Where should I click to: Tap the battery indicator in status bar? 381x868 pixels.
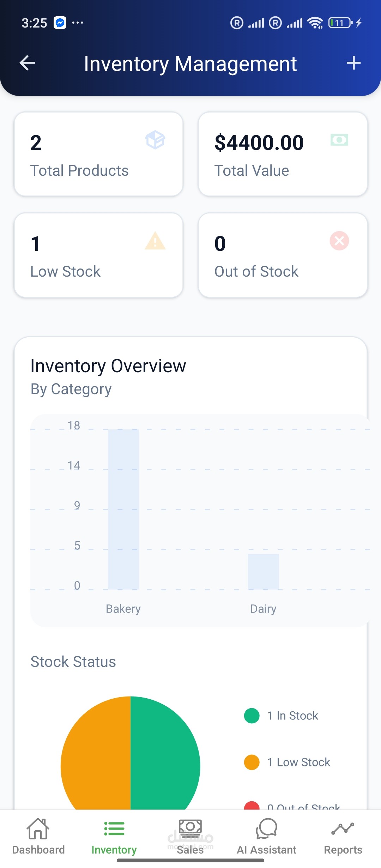coord(340,23)
